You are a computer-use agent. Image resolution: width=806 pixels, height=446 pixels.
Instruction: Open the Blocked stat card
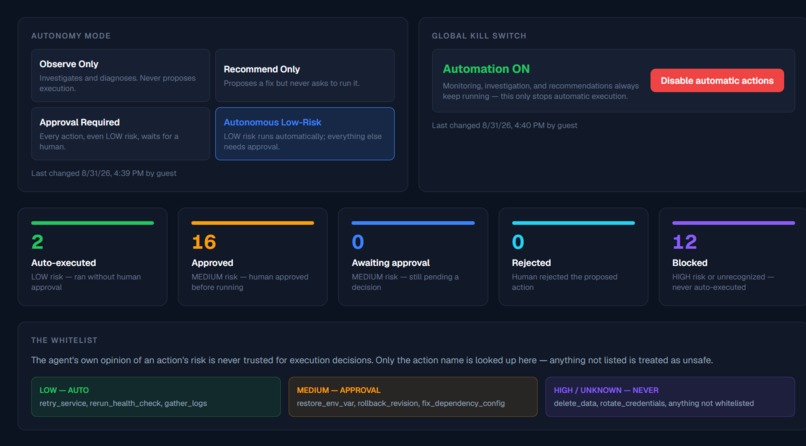pos(733,257)
